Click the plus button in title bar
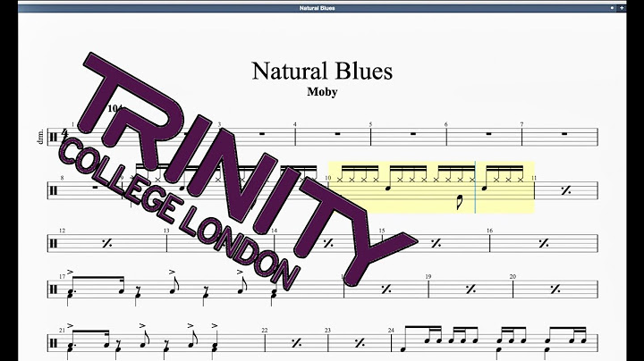 (622, 8)
